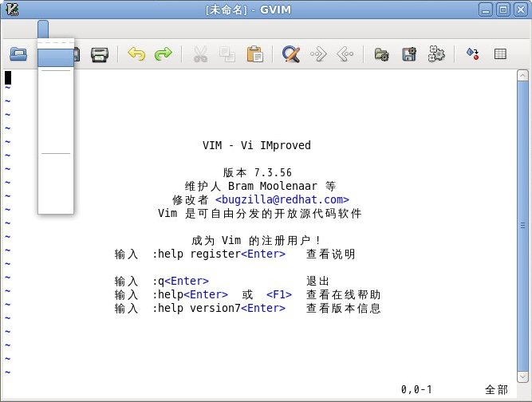Click the '退出' label
The width and height of the screenshot is (532, 402).
click(317, 281)
